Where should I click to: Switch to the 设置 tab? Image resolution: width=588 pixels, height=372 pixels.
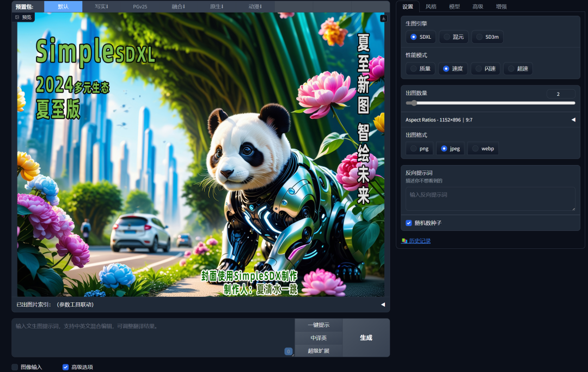click(408, 7)
